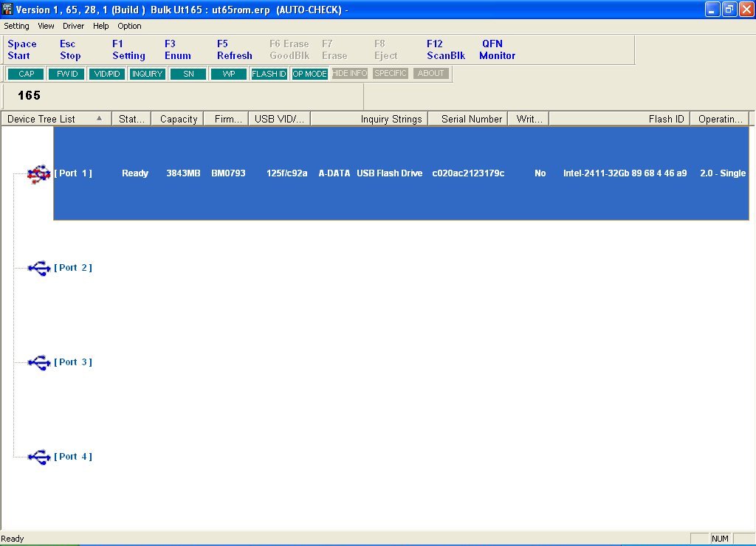Image resolution: width=756 pixels, height=546 pixels.
Task: Click the Ready text in status bar
Action: tap(13, 539)
